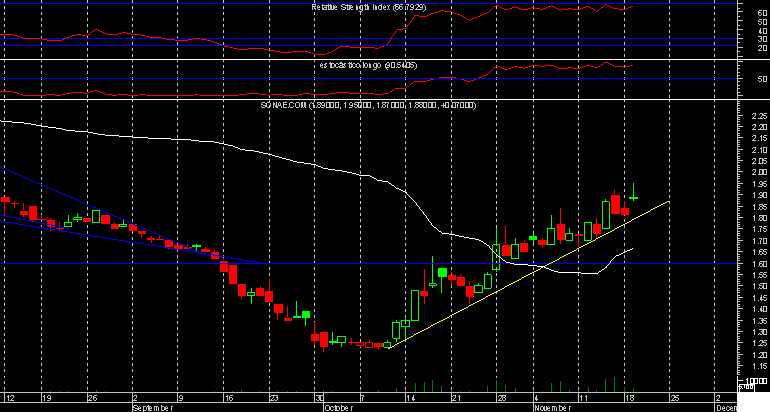Click the date label 18
The image size is (770, 412).
click(x=631, y=398)
